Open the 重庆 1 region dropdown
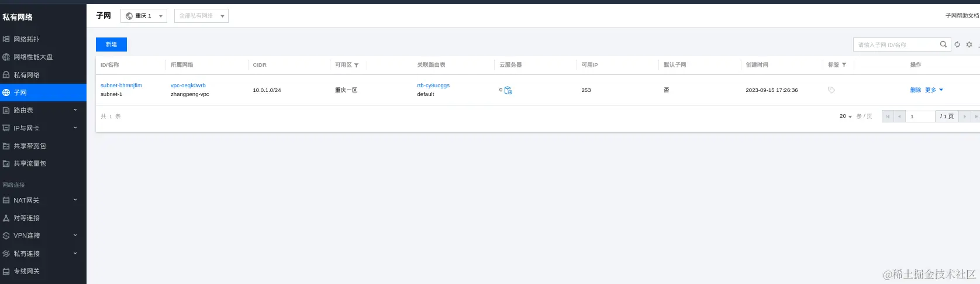 [x=144, y=16]
